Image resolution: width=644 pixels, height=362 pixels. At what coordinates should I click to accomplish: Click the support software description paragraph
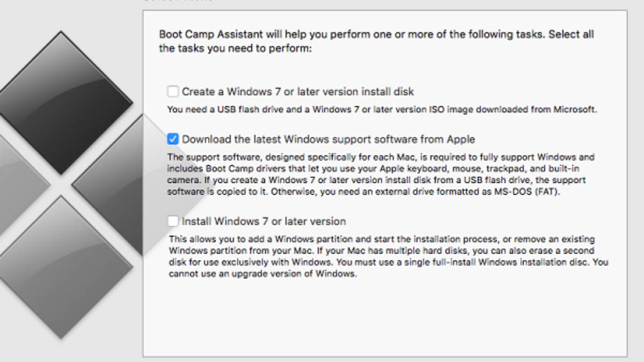pos(381,175)
